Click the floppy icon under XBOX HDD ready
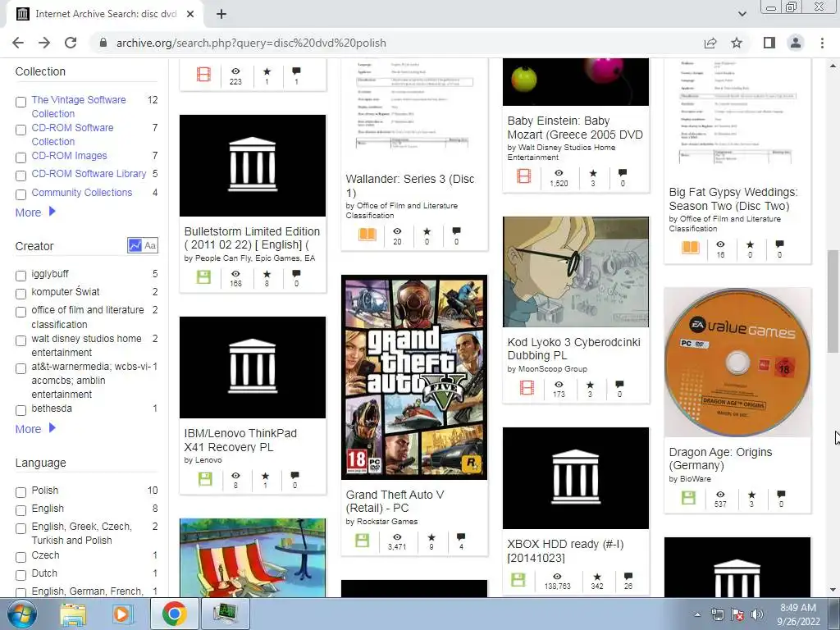This screenshot has width=840, height=630. [x=518, y=580]
